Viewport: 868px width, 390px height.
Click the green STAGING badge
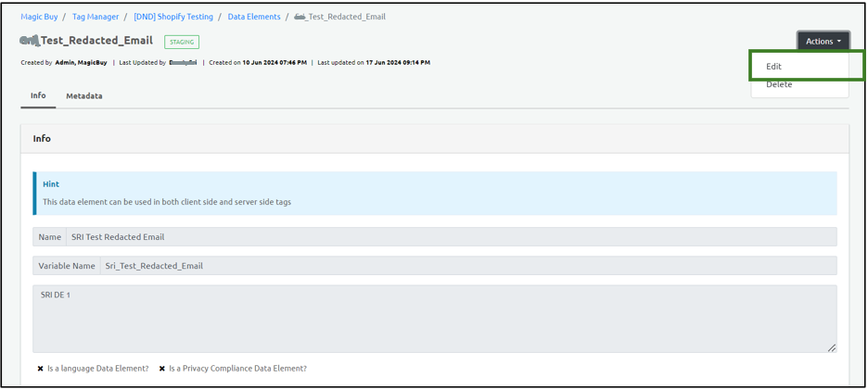pyautogui.click(x=182, y=42)
